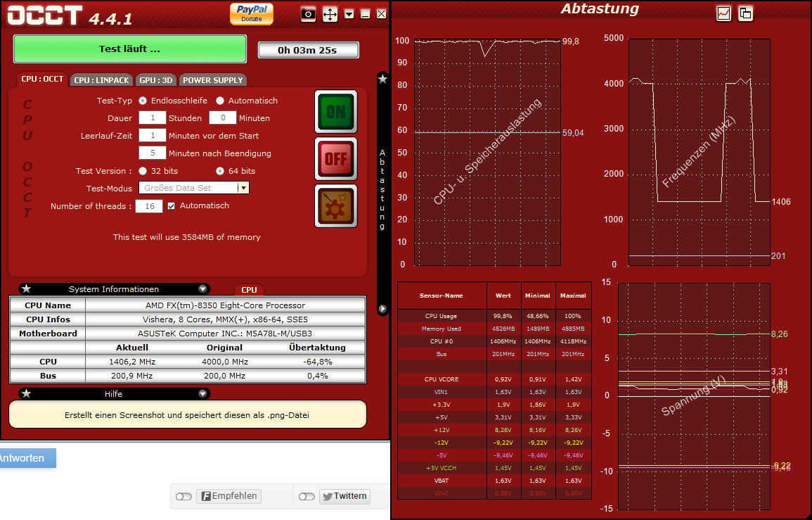Click the Bus Original value 200,0 MHz
The height and width of the screenshot is (520, 812).
coord(225,375)
